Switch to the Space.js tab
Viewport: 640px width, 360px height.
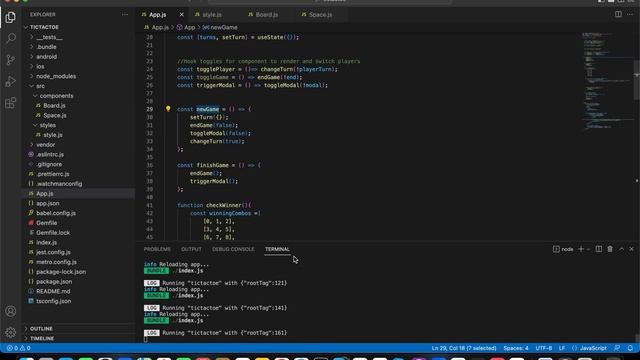(x=320, y=14)
